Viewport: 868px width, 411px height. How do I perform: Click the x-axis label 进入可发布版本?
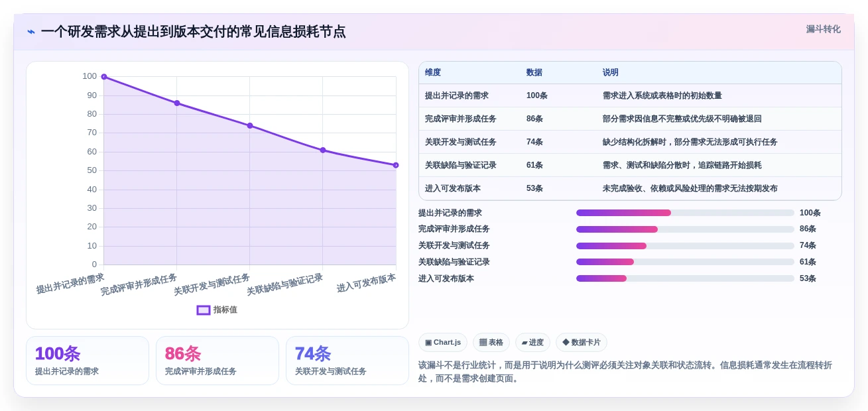point(366,283)
